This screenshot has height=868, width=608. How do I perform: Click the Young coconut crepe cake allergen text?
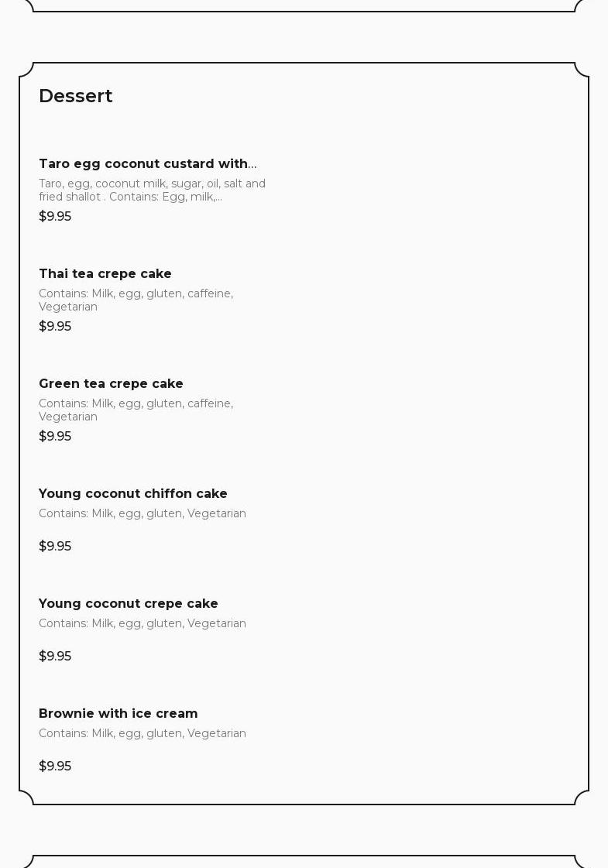pos(143,624)
